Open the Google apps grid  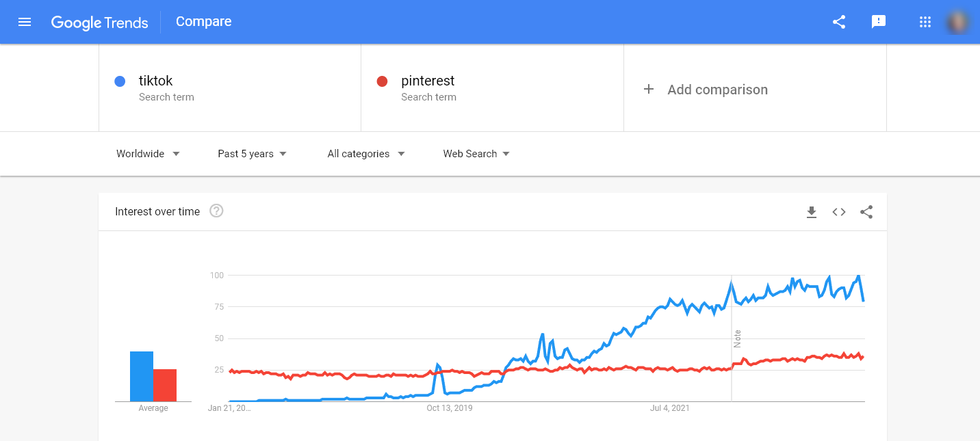[925, 21]
